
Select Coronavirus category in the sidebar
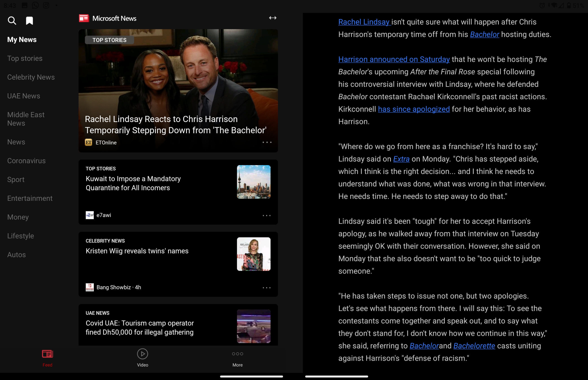pyautogui.click(x=26, y=161)
